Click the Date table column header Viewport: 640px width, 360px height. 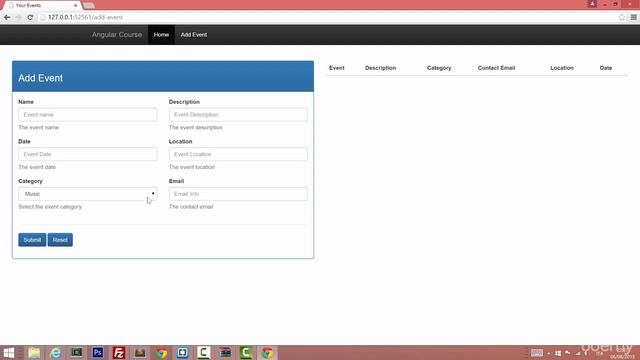(x=606, y=68)
